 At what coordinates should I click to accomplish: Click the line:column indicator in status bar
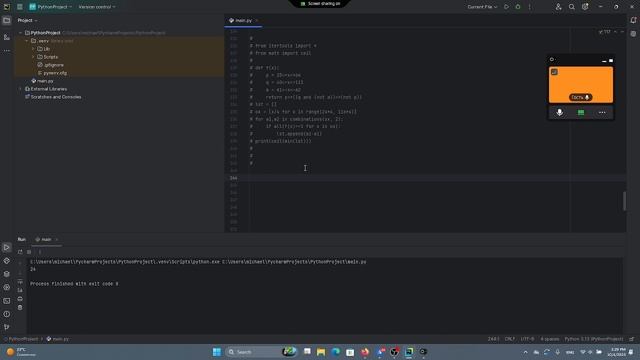493,339
